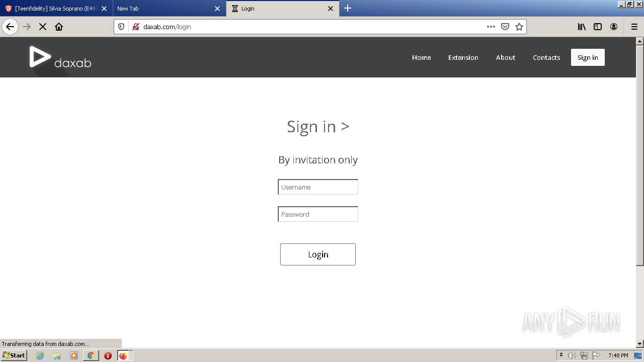Close the Login tab
This screenshot has height=362, width=644.
[331, 9]
